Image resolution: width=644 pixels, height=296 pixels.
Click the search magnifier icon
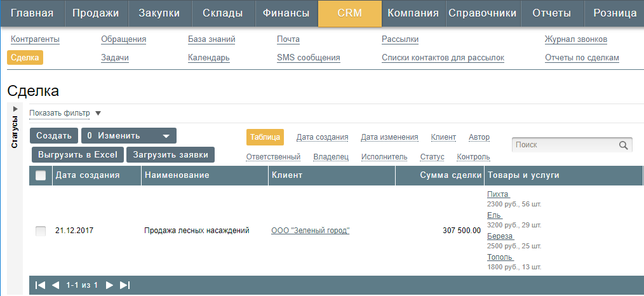(623, 145)
